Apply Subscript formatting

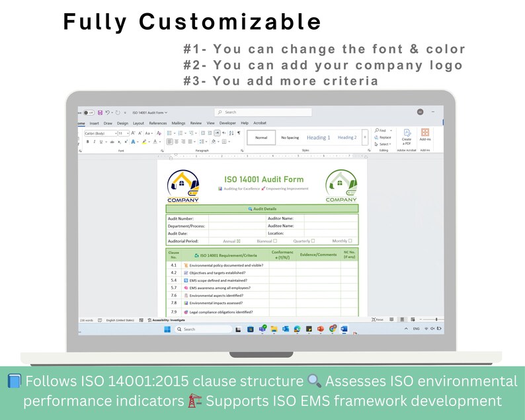[119, 142]
